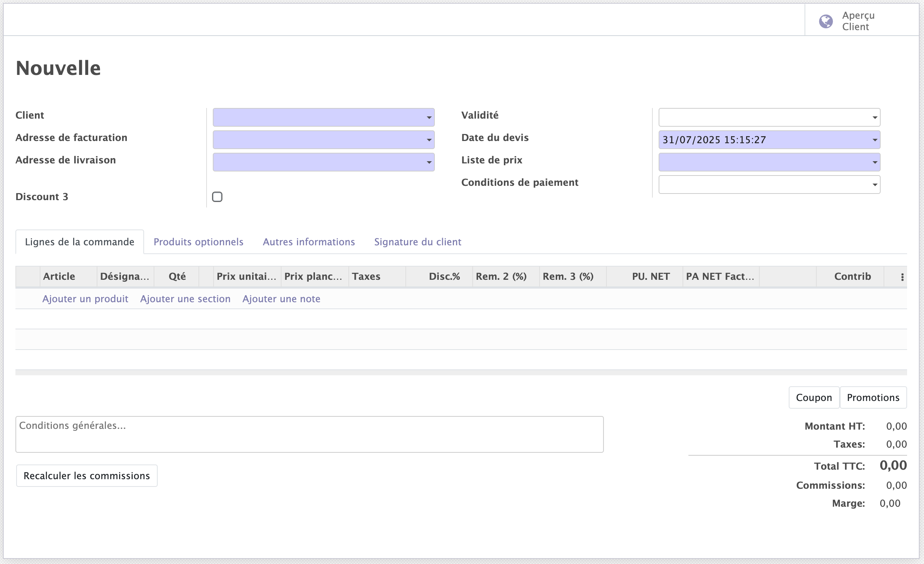Switch to Produits optionnels tab
924x564 pixels.
(x=198, y=242)
